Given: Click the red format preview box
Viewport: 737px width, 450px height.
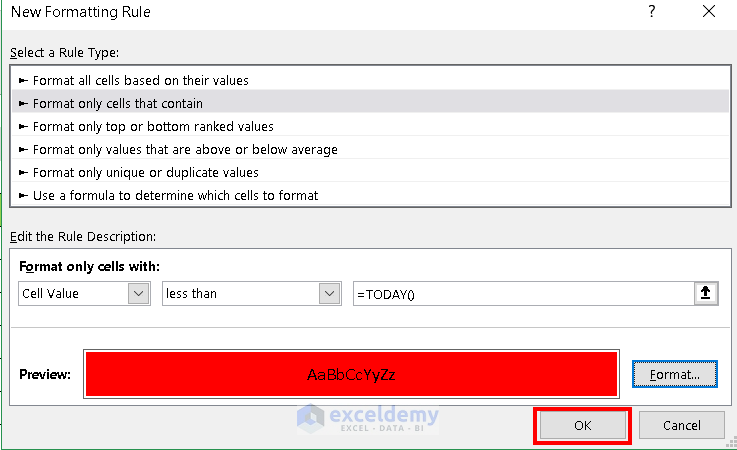Looking at the screenshot, I should tap(352, 374).
